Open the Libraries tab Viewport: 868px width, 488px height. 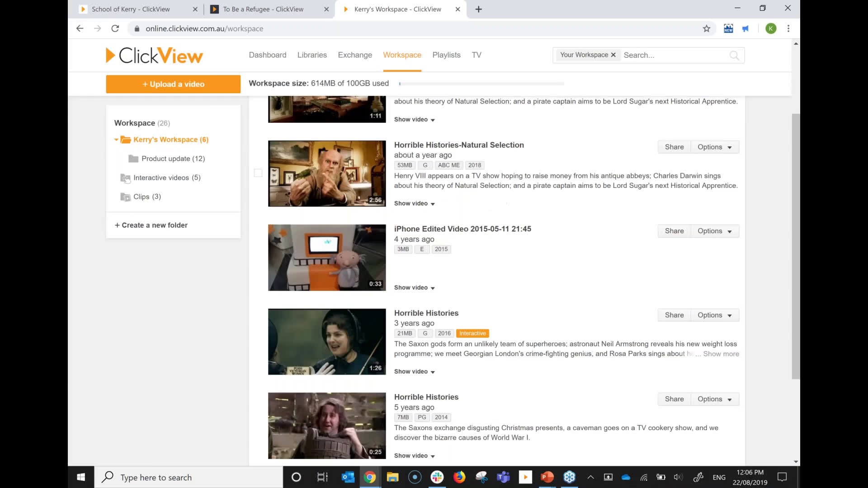[x=312, y=55]
